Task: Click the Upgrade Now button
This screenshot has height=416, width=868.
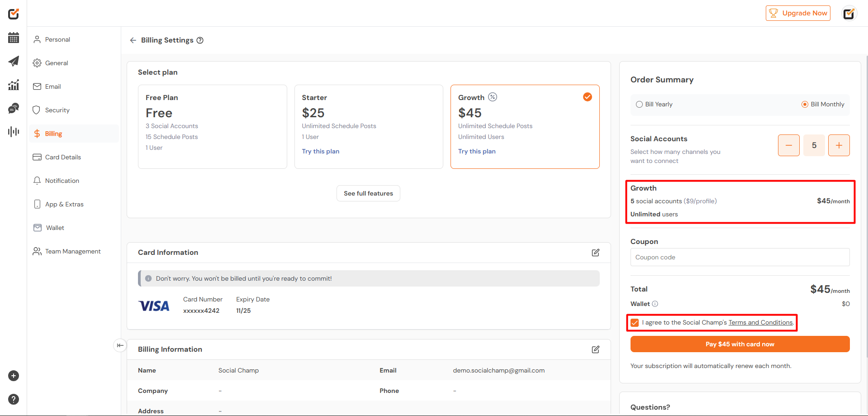Action: click(798, 13)
